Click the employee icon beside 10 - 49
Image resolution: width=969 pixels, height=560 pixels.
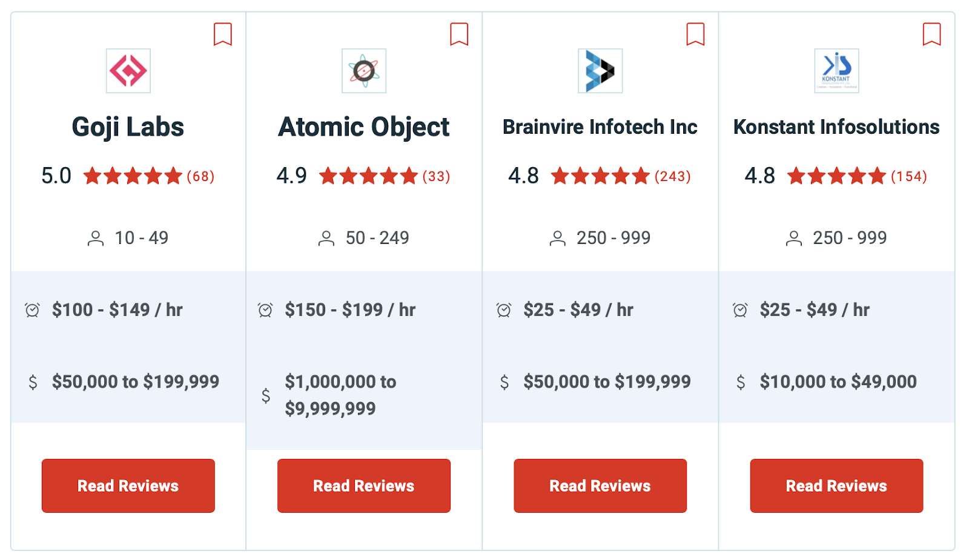tap(96, 238)
